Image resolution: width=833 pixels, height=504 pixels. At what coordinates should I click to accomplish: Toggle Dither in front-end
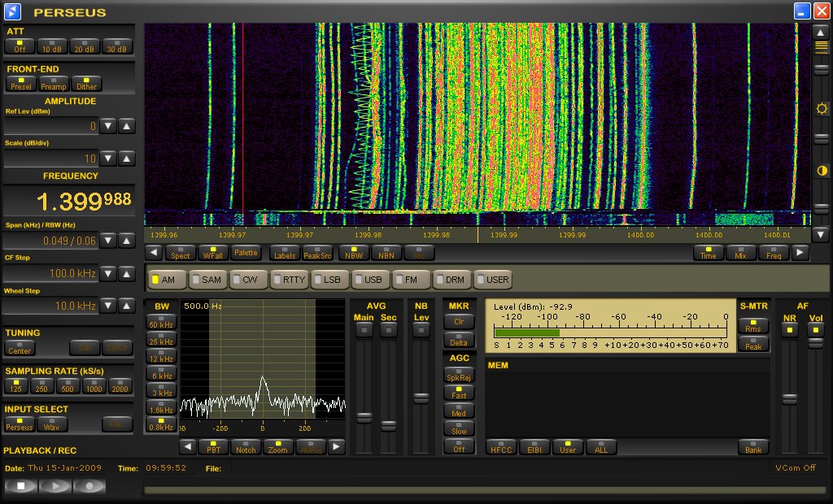[x=86, y=84]
